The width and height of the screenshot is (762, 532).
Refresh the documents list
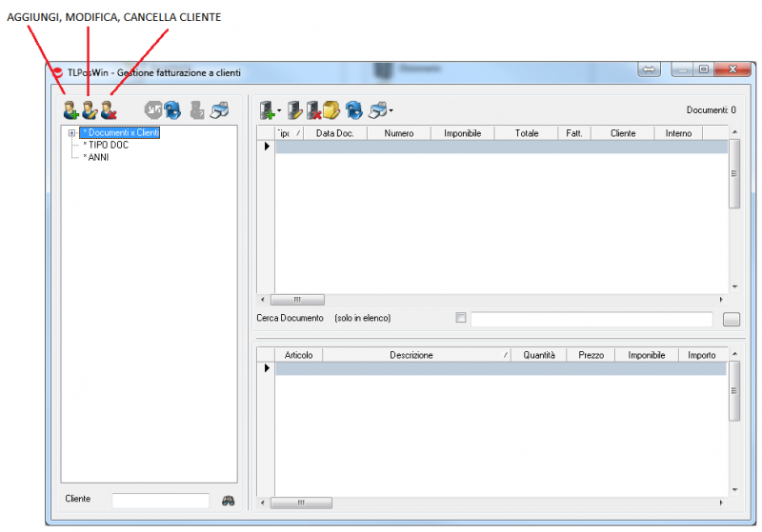[354, 110]
